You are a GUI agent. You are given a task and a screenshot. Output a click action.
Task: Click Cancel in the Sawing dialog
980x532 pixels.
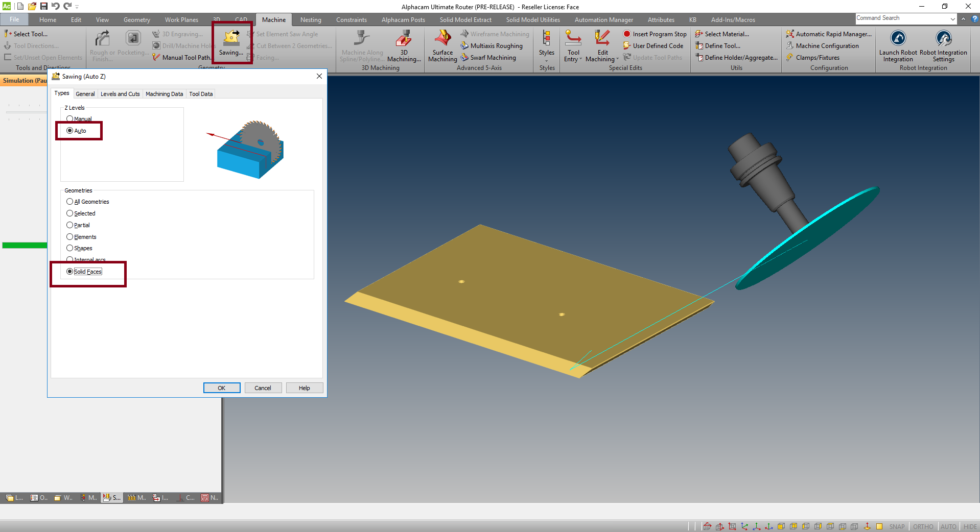click(263, 388)
